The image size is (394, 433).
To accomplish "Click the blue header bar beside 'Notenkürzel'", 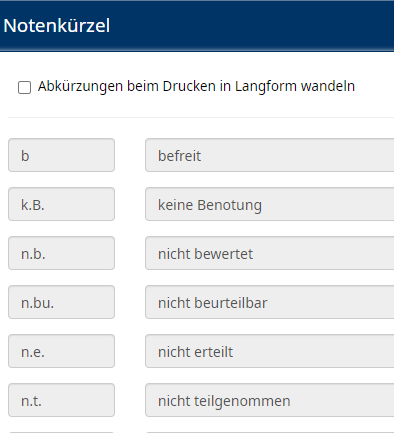I will [252, 26].
